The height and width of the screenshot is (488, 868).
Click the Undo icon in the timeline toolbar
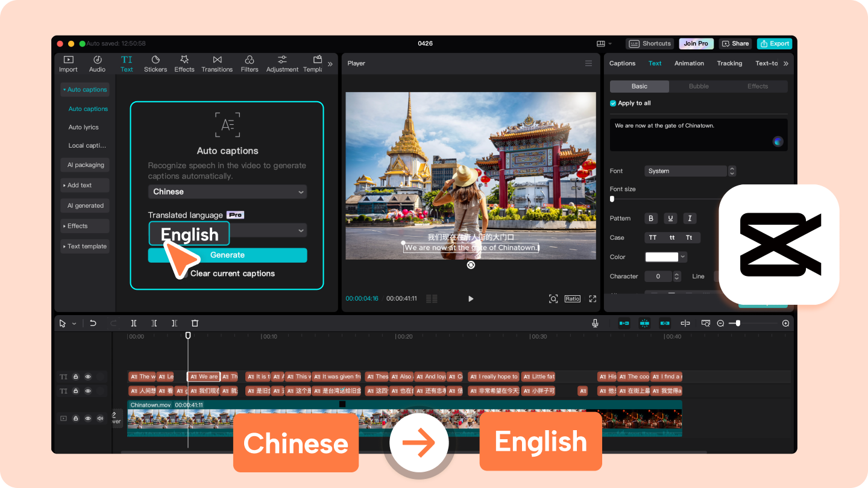(93, 323)
